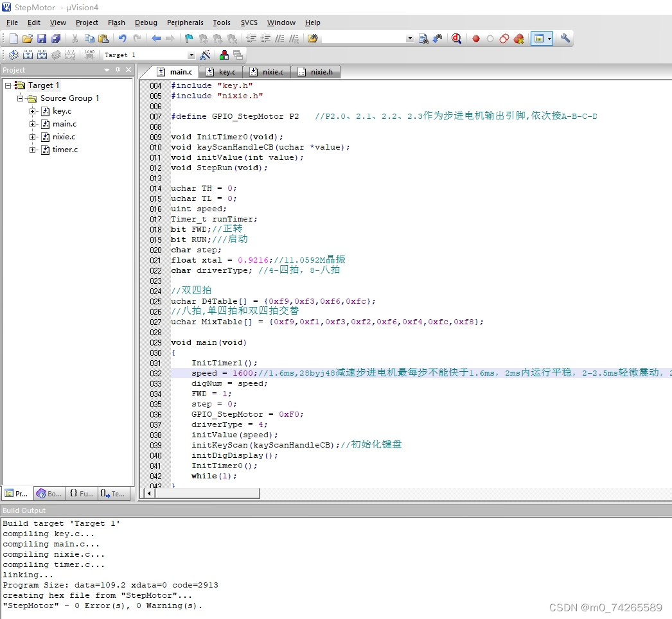Paste clipboard using the Paste icon
The height and width of the screenshot is (619, 672).
click(x=103, y=39)
